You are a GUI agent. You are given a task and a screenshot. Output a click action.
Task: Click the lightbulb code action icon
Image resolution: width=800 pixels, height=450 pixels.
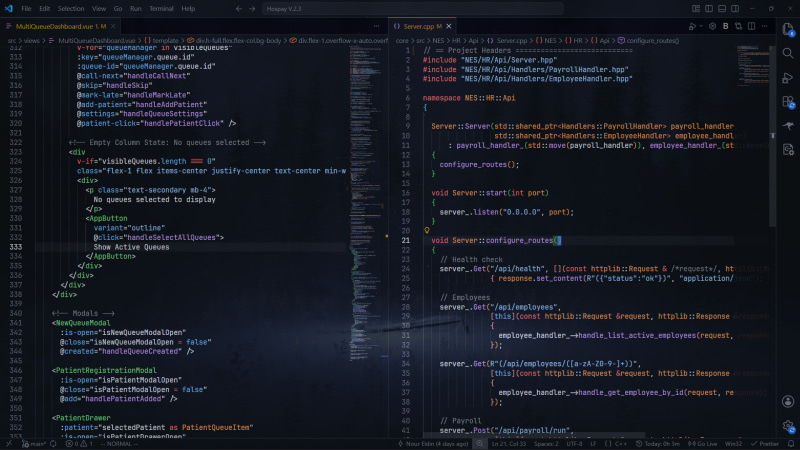427,231
